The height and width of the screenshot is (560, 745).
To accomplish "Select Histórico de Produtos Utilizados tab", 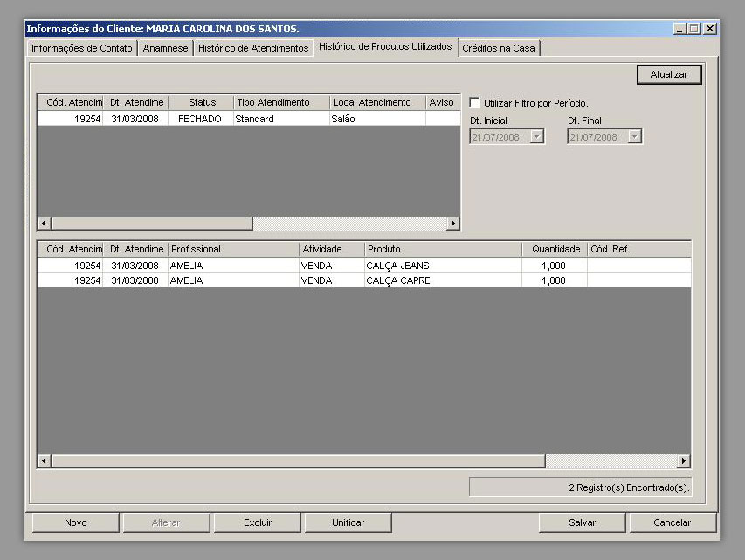I will point(385,46).
